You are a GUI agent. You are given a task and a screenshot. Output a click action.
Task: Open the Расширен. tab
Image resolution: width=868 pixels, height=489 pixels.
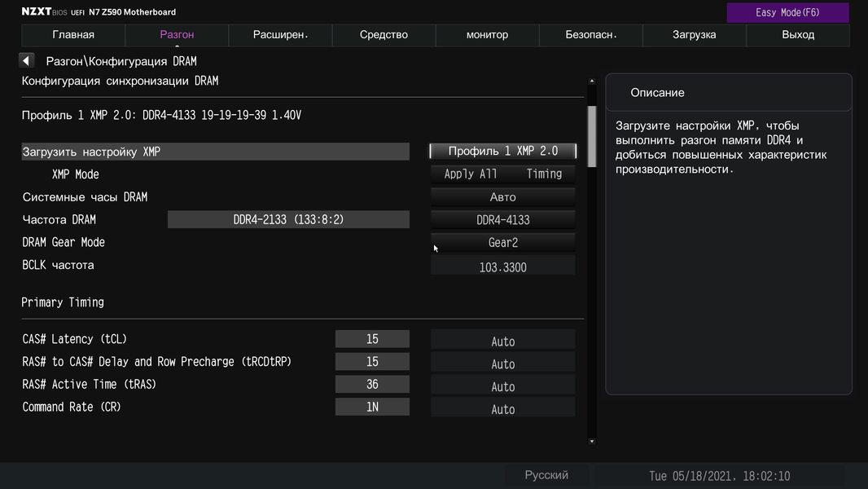coord(280,35)
